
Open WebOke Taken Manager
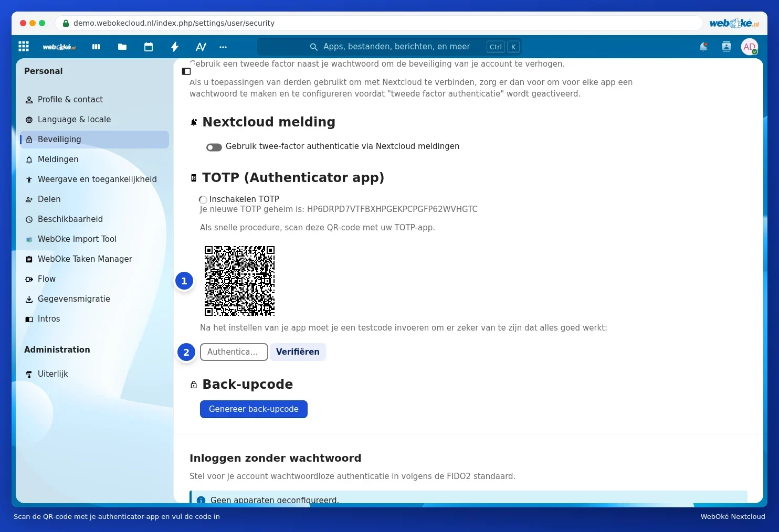[94, 259]
